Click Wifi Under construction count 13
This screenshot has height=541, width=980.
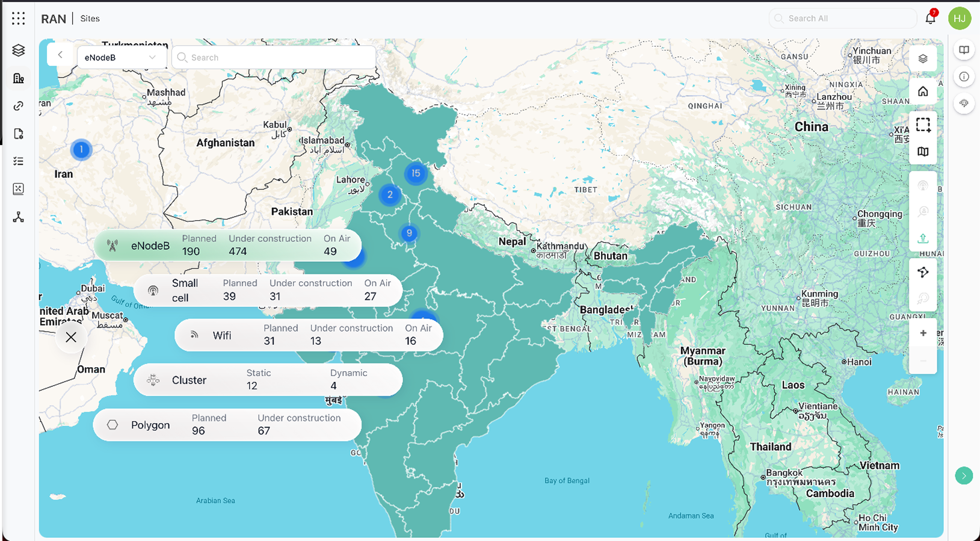click(316, 341)
